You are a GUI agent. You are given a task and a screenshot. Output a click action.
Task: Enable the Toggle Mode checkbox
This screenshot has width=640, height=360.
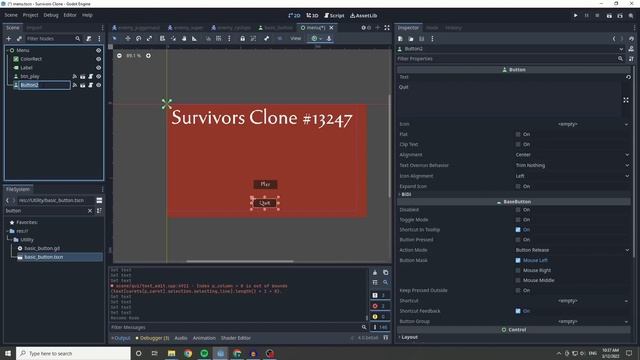coord(518,220)
